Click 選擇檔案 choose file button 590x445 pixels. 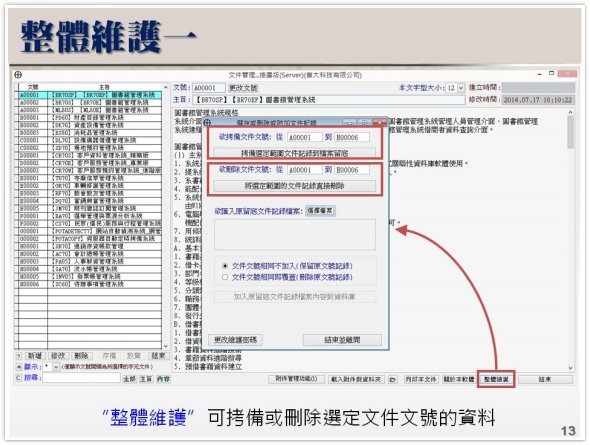320,211
